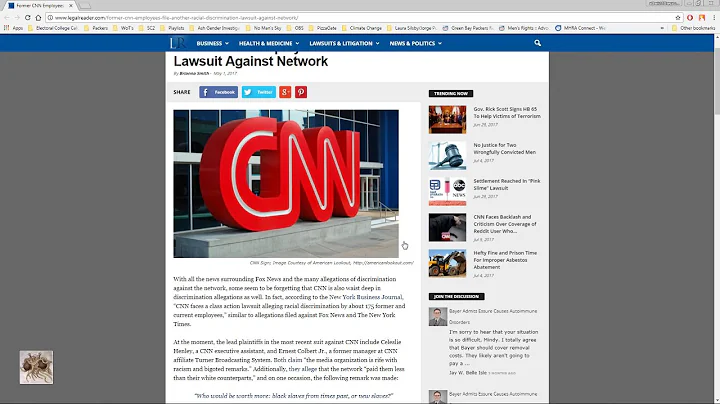Image resolution: width=720 pixels, height=404 pixels.
Task: Reload the page with the refresh icon
Action: coord(28,17)
